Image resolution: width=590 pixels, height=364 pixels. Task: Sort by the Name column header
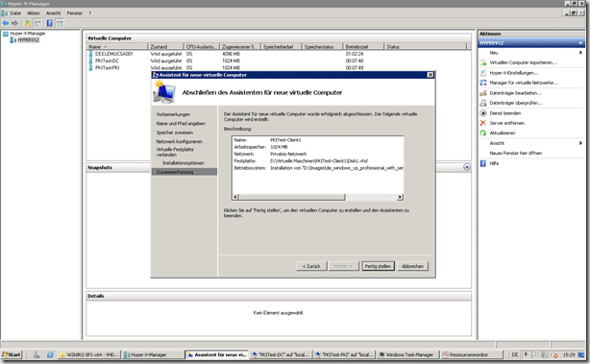[117, 47]
